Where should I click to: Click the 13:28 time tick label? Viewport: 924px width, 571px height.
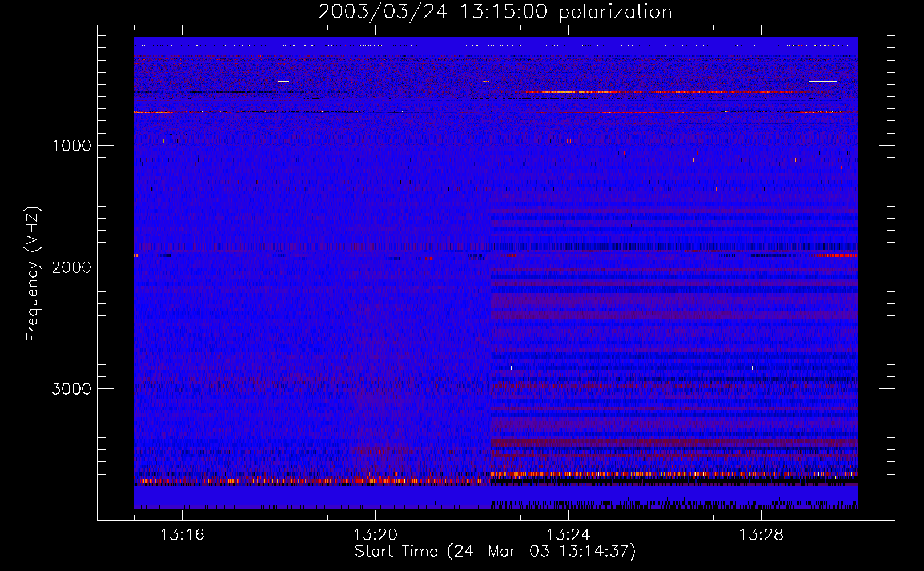pos(761,535)
